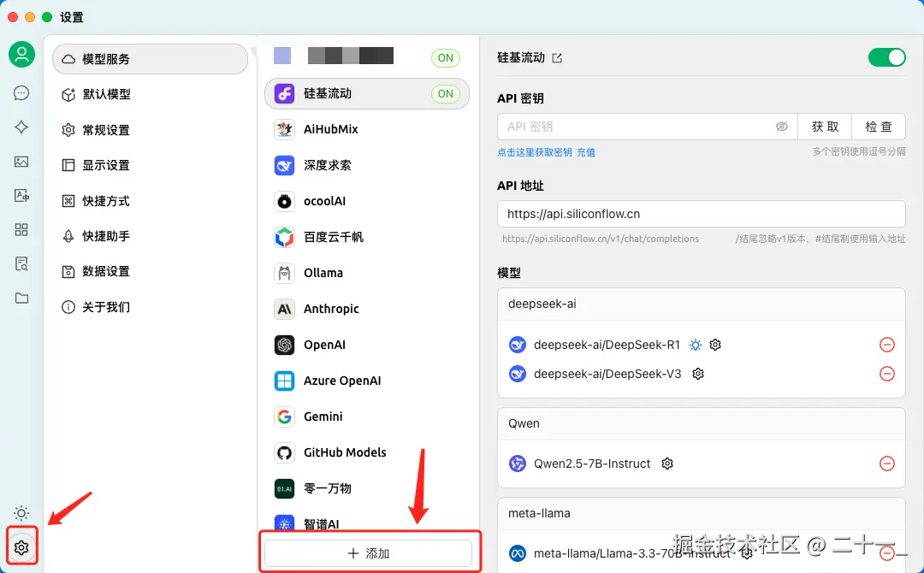The height and width of the screenshot is (573, 924).
Task: Select the 零一万物 provider
Action: [x=366, y=488]
